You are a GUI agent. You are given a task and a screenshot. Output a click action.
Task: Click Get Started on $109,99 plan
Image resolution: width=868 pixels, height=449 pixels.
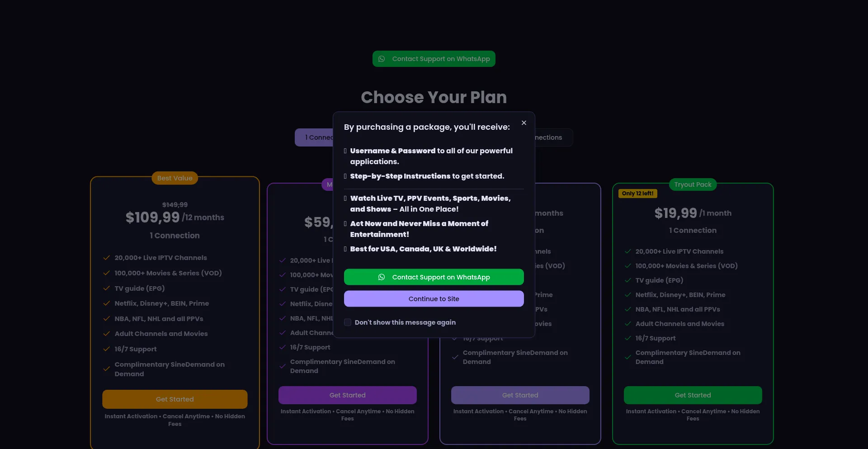click(x=175, y=399)
